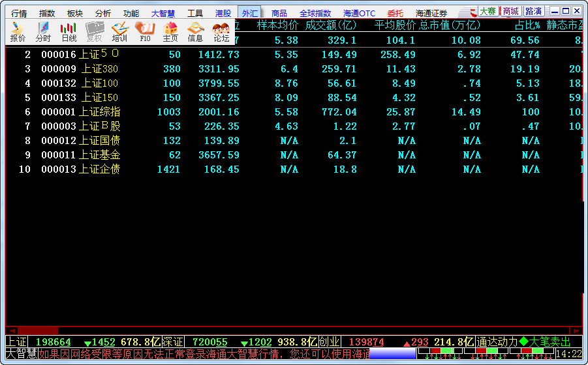Screen dimensions: 588x365
Task: Sort by 成交额(亿) column header
Action: tap(331, 25)
